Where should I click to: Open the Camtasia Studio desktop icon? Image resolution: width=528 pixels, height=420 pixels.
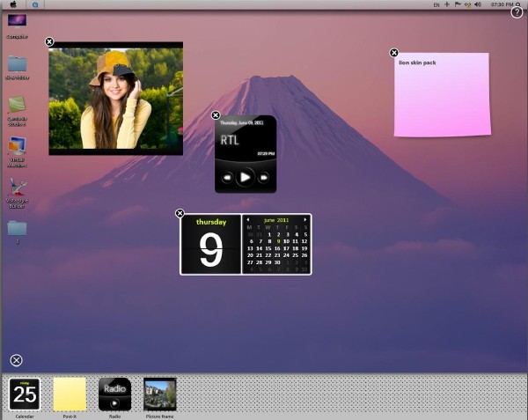point(16,104)
